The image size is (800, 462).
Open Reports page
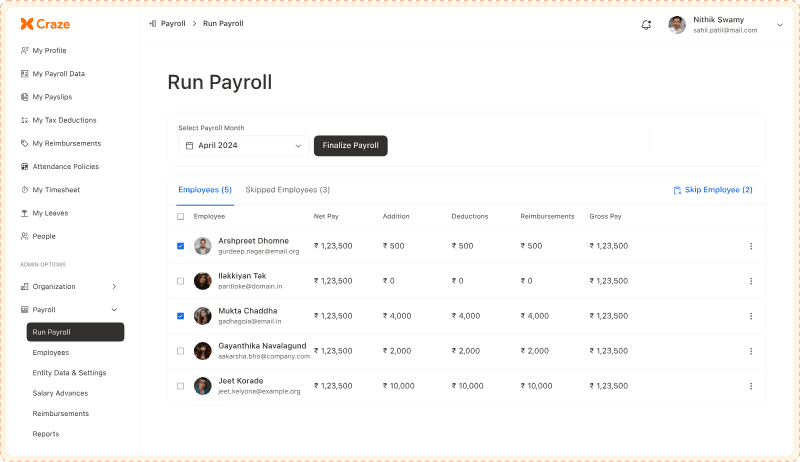click(x=46, y=434)
